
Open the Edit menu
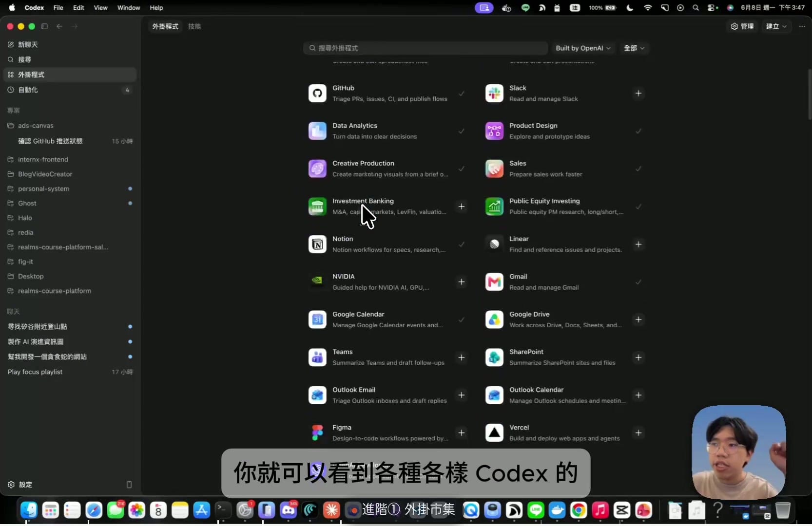click(x=78, y=8)
